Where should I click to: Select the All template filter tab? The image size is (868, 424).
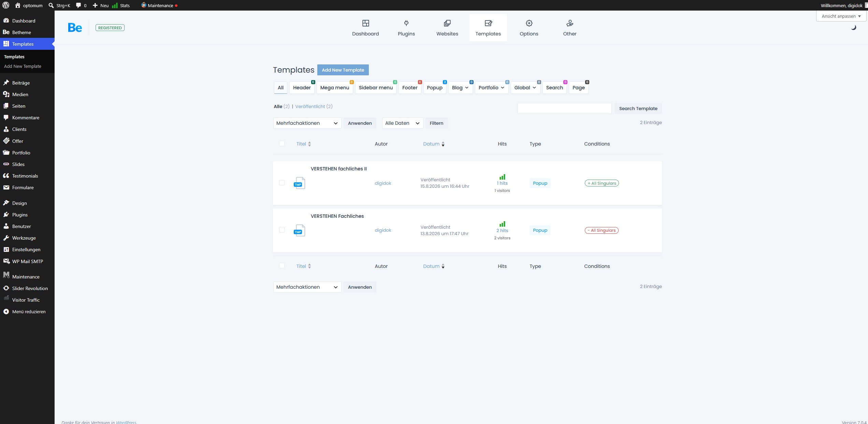point(280,88)
